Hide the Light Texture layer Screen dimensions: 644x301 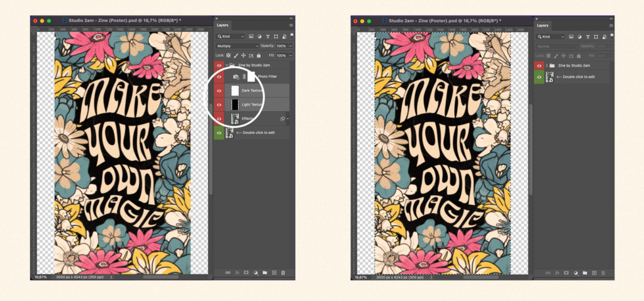(219, 105)
